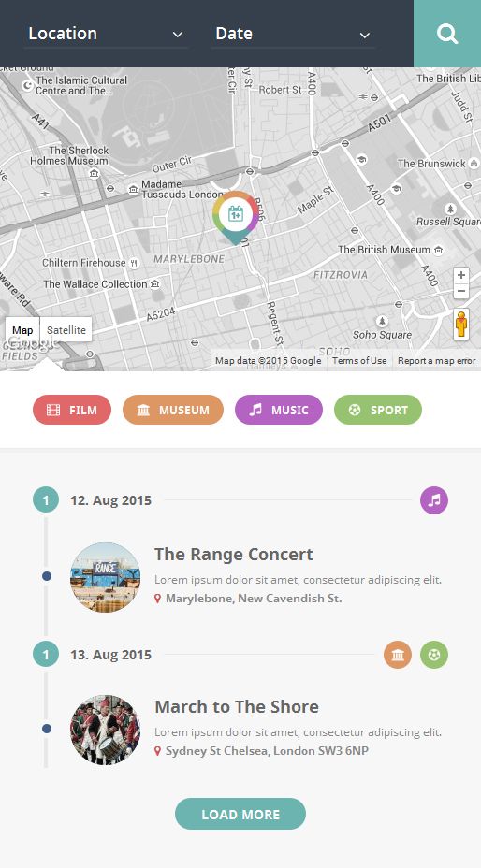Zoom out the map with minus button
The image size is (481, 868).
pyautogui.click(x=461, y=291)
